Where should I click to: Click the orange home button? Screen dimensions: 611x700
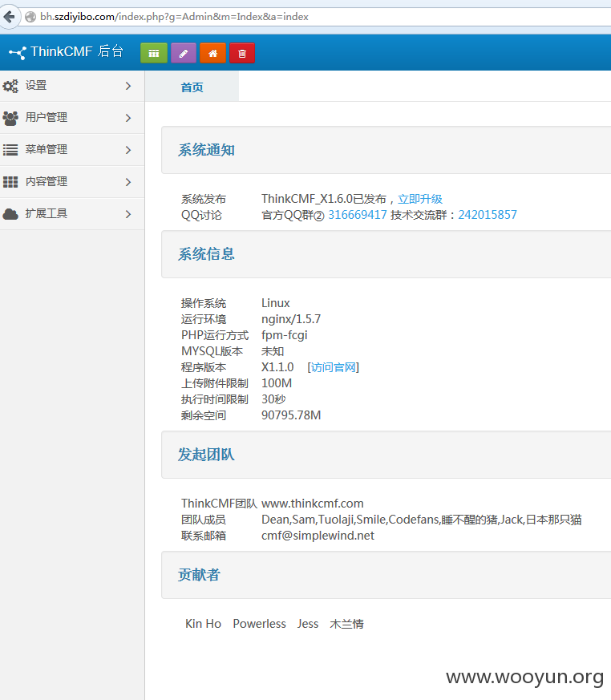tap(213, 53)
